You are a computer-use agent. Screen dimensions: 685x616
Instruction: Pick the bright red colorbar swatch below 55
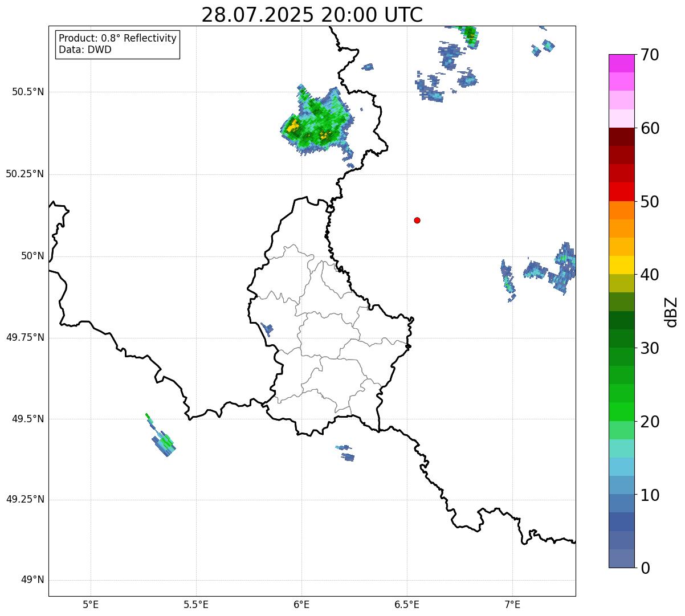click(x=622, y=192)
